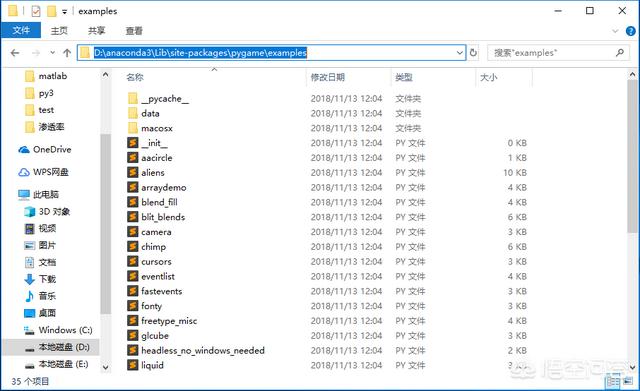Open the 文件 ribbon tab
Screen dimensions: 640x391
tap(21, 30)
